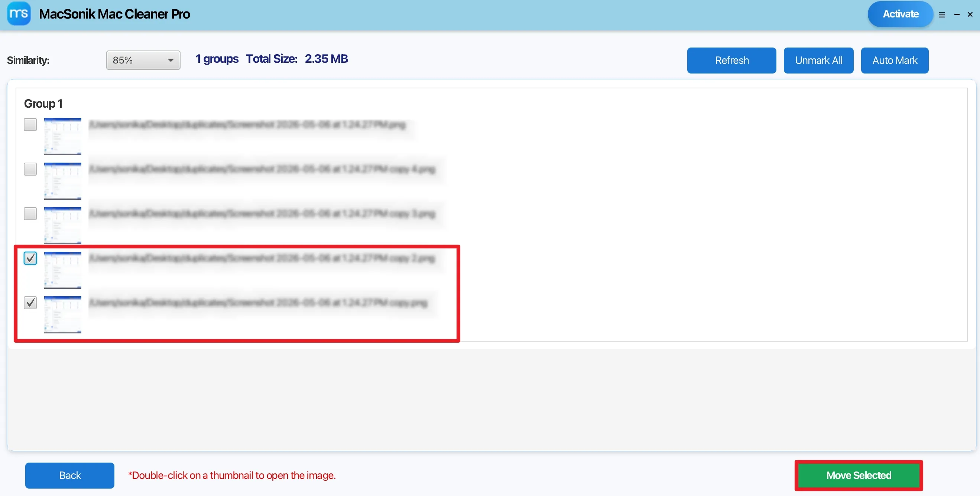The width and height of the screenshot is (980, 496).
Task: Click the file path ending in copy 2.png
Action: (262, 258)
